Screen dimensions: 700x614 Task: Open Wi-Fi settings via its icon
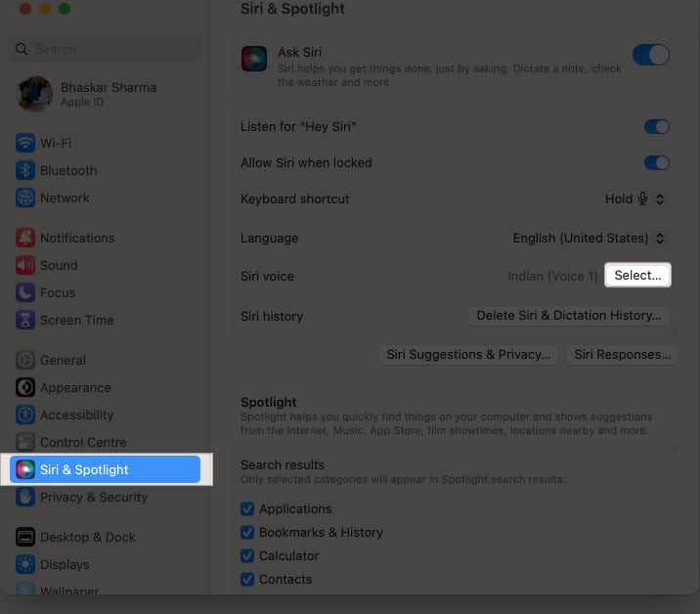pyautogui.click(x=25, y=143)
